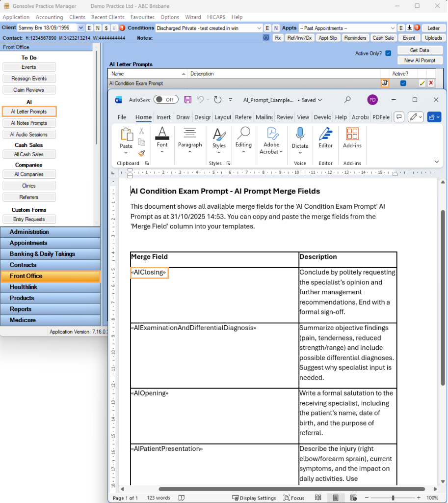Screen dimensions: 448x503
Task: Toggle Active checkbox for AI Condition Exam Prompt
Action: pyautogui.click(x=403, y=84)
